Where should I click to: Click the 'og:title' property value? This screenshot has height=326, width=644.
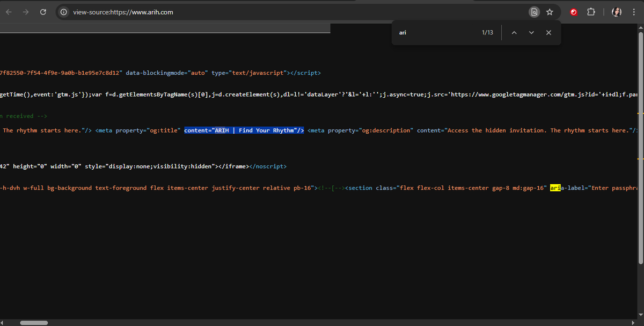tap(163, 131)
